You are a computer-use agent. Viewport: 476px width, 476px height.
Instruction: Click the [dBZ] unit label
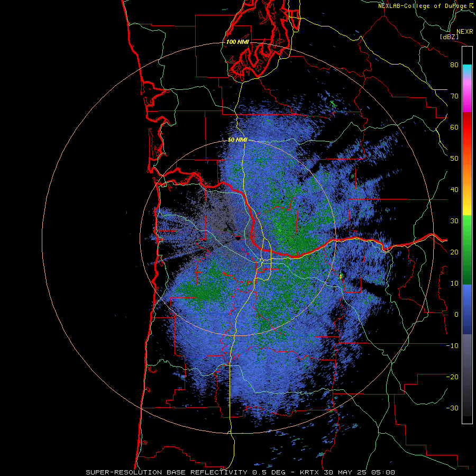tap(449, 37)
